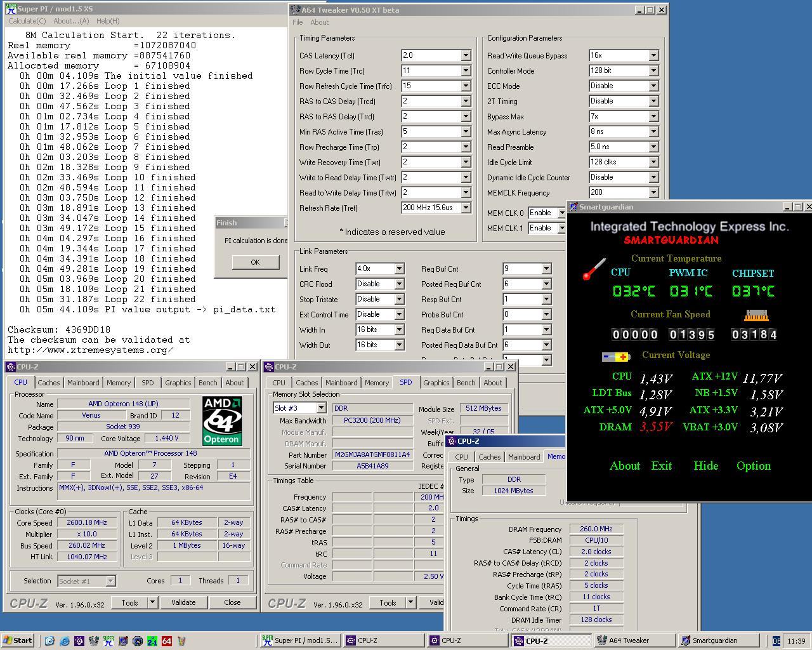Expand the Row Cycle Time (Trc) dropdown
812x650 pixels.
[466, 70]
